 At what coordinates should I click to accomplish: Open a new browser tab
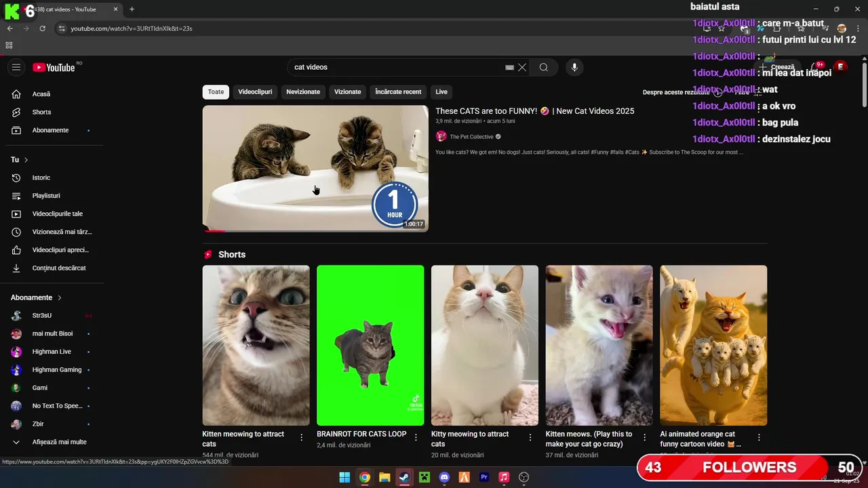[132, 9]
